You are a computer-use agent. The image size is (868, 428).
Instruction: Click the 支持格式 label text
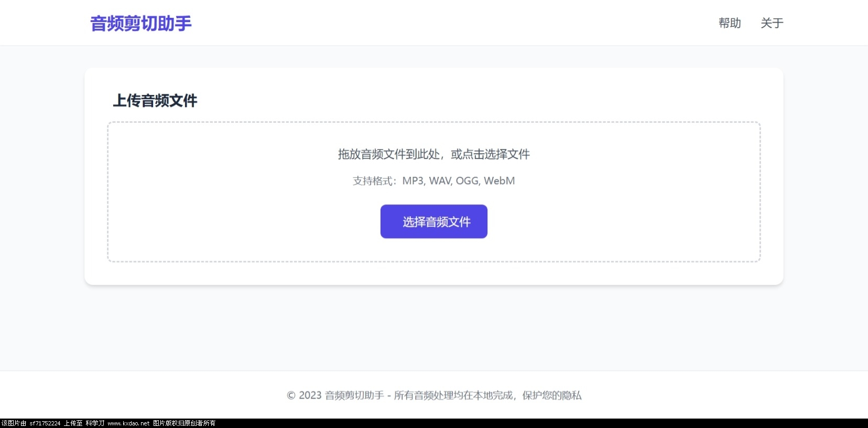(x=373, y=181)
